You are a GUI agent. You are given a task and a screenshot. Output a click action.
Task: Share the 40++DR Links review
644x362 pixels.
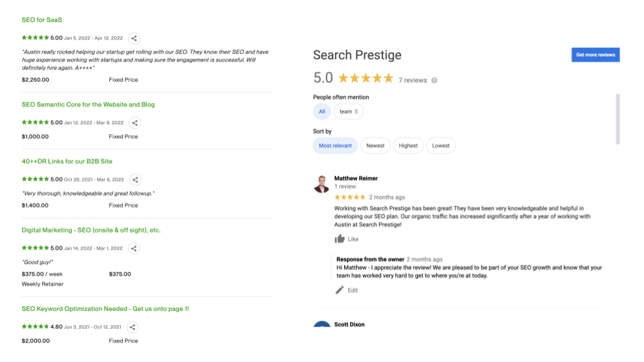tap(135, 180)
